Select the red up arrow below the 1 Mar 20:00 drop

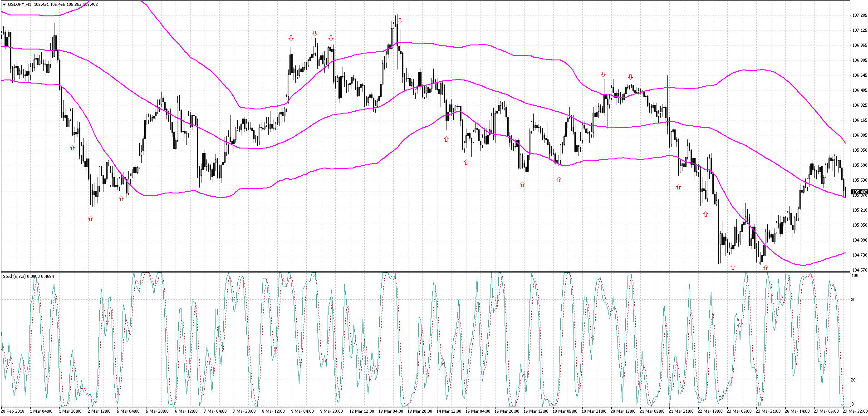72,148
